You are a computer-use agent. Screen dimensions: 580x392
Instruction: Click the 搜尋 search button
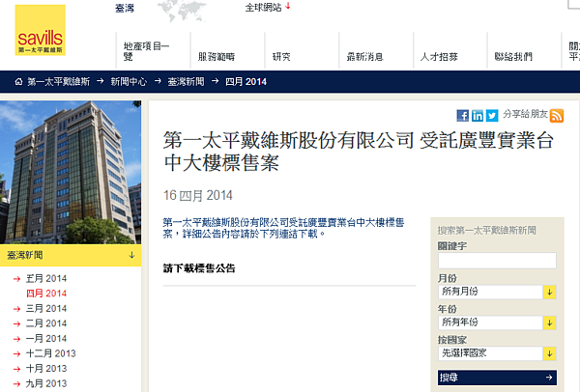click(497, 378)
